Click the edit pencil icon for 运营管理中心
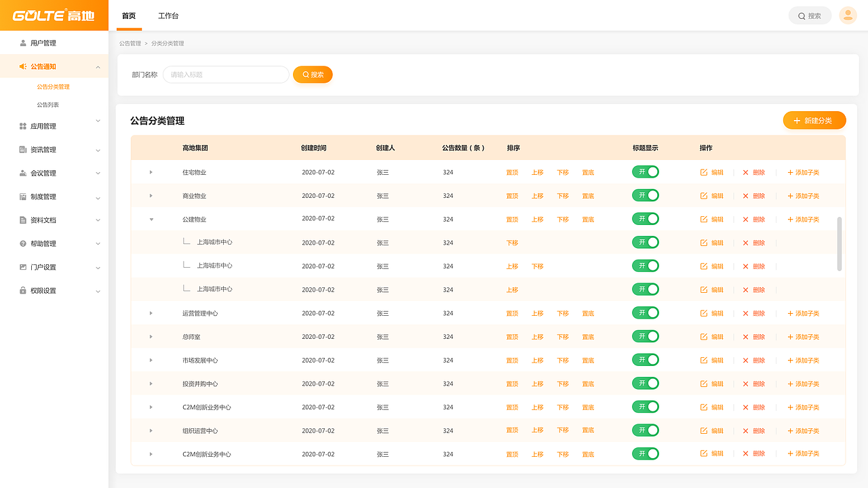 click(704, 313)
